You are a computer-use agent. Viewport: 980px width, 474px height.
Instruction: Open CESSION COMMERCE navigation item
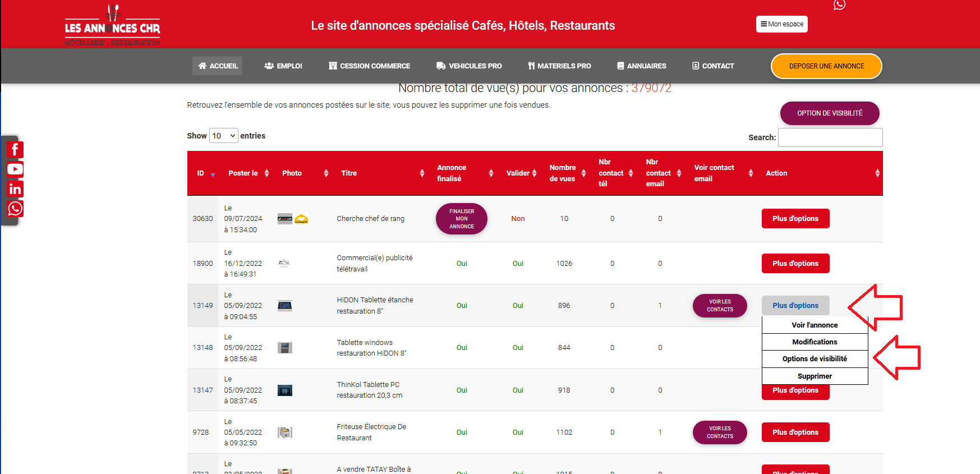370,66
